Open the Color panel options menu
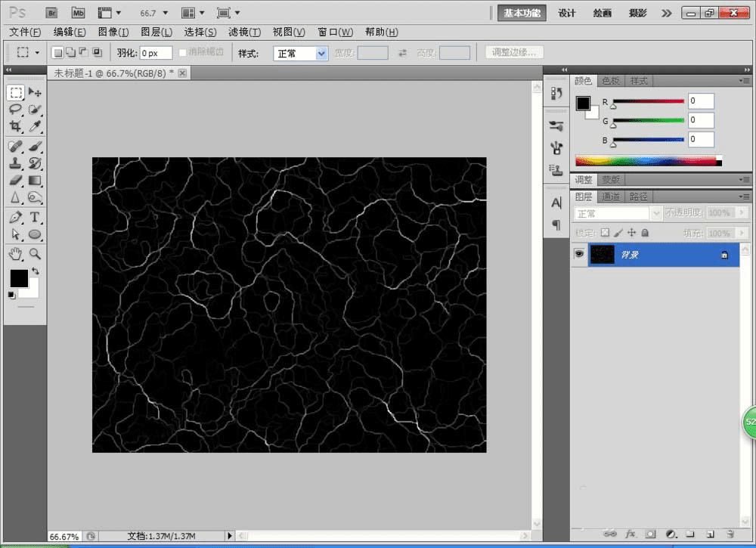The height and width of the screenshot is (548, 756). (745, 81)
